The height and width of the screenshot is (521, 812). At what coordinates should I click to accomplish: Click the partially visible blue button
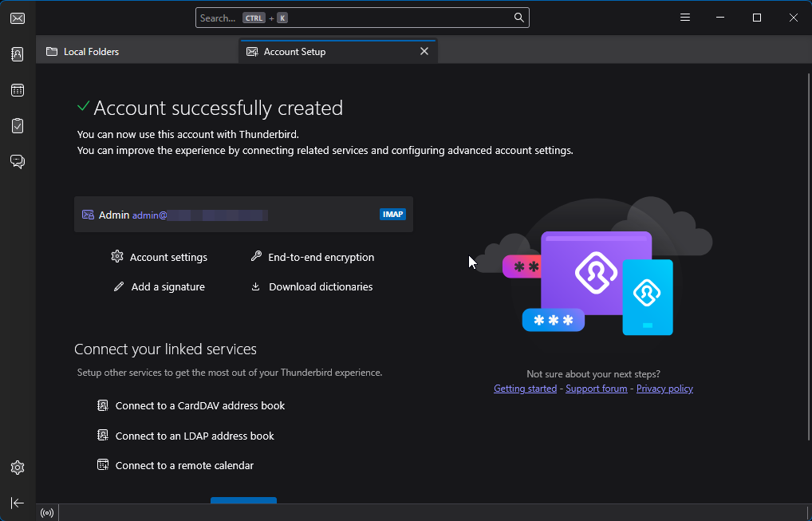tap(243, 500)
